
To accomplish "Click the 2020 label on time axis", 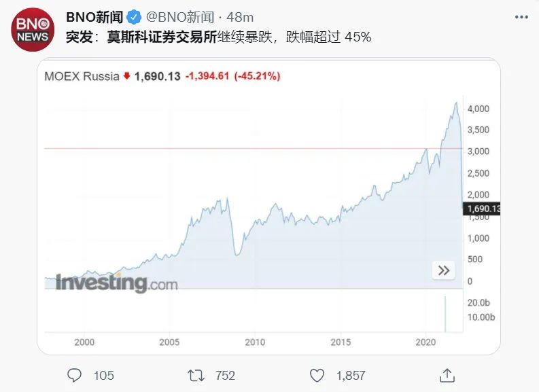I will point(425,342).
